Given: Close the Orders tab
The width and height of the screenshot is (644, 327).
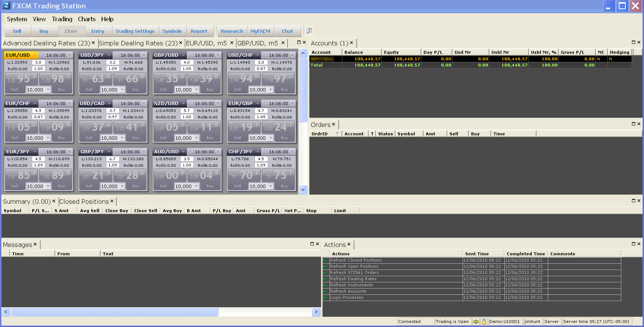Looking at the screenshot, I should (334, 124).
